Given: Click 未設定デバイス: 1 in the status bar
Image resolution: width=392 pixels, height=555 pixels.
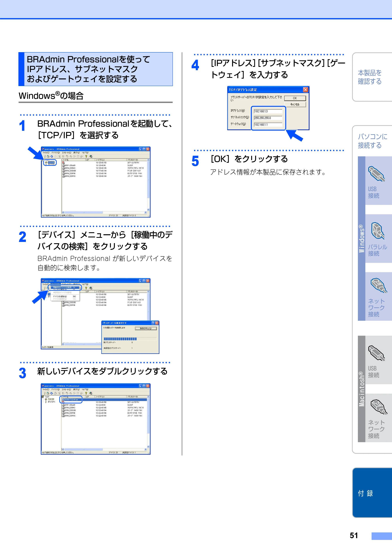Looking at the screenshot, I should point(129,452).
